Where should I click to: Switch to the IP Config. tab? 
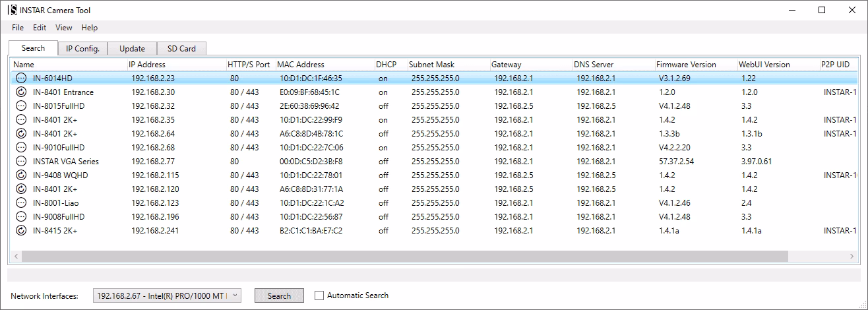(x=82, y=49)
